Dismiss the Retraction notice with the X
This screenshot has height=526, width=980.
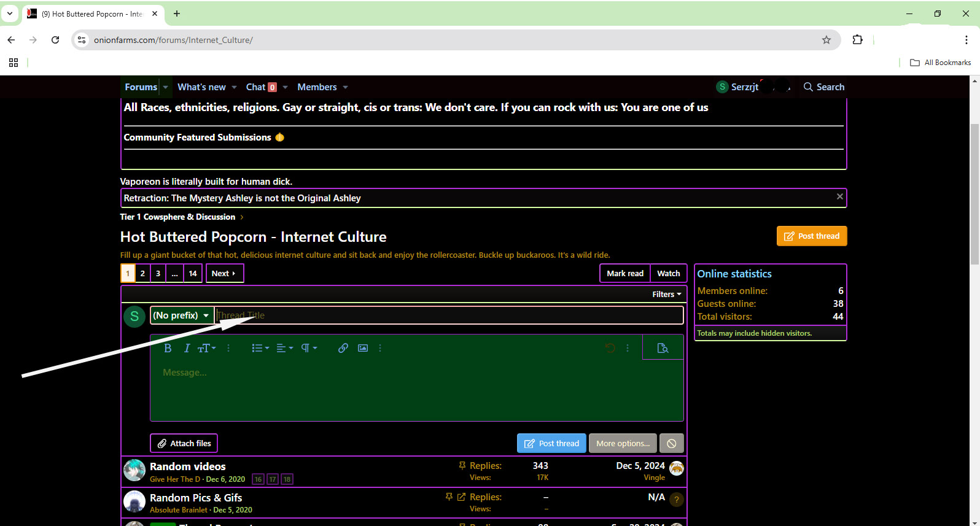coord(839,196)
